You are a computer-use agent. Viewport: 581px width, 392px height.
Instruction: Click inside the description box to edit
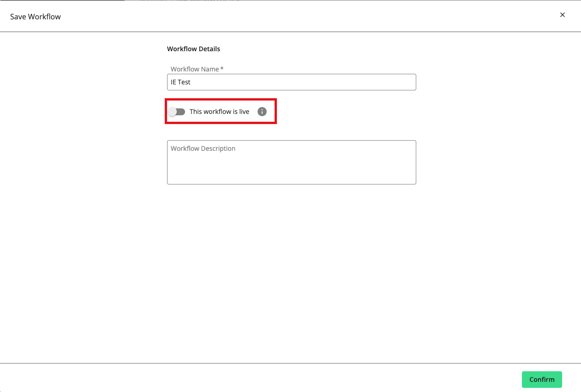click(x=291, y=162)
